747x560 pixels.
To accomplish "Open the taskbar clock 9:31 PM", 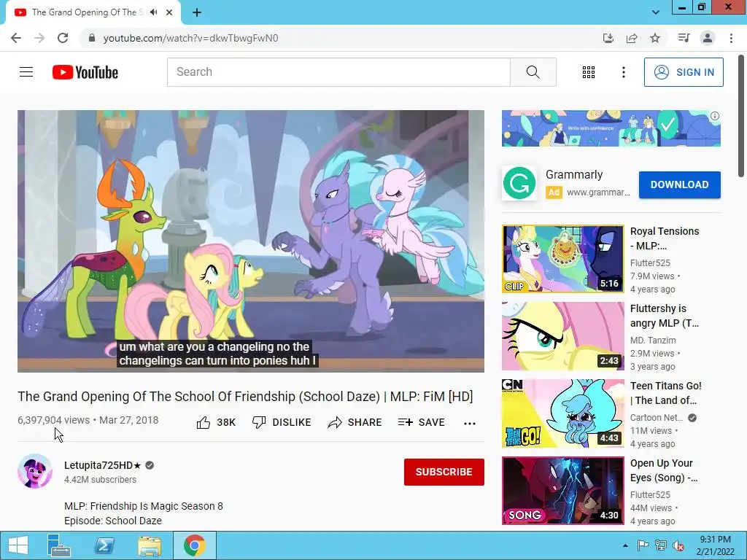I will [x=715, y=545].
